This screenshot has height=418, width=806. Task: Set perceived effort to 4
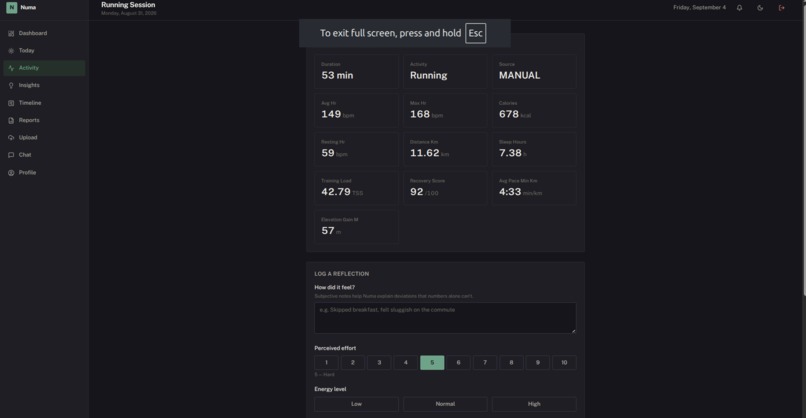click(406, 362)
